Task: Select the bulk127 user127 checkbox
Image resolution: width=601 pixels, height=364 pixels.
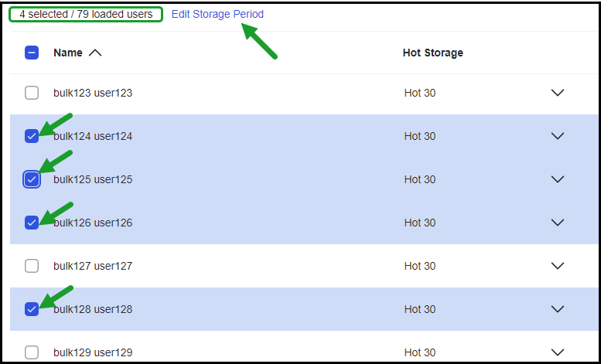Action: pos(32,266)
